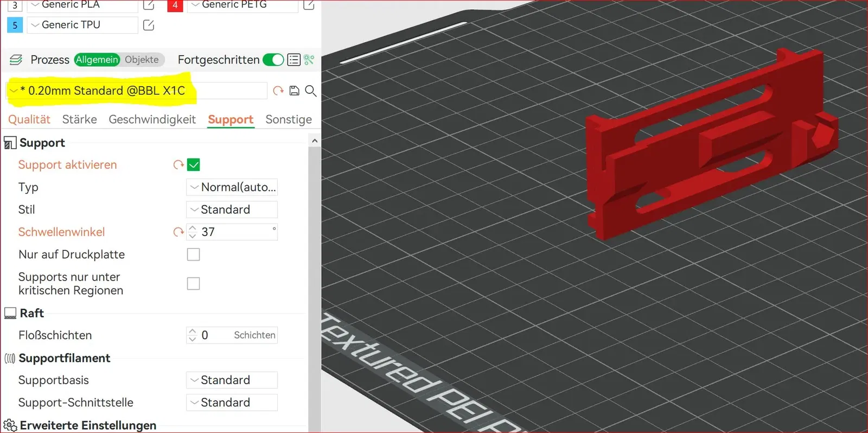
Task: Switch process scope to Objekte
Action: 142,60
